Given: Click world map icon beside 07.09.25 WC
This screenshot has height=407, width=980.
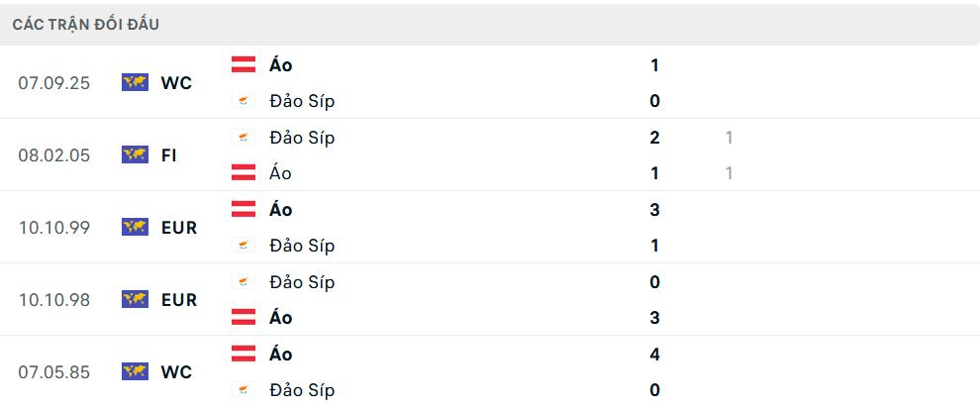Looking at the screenshot, I should click(135, 82).
